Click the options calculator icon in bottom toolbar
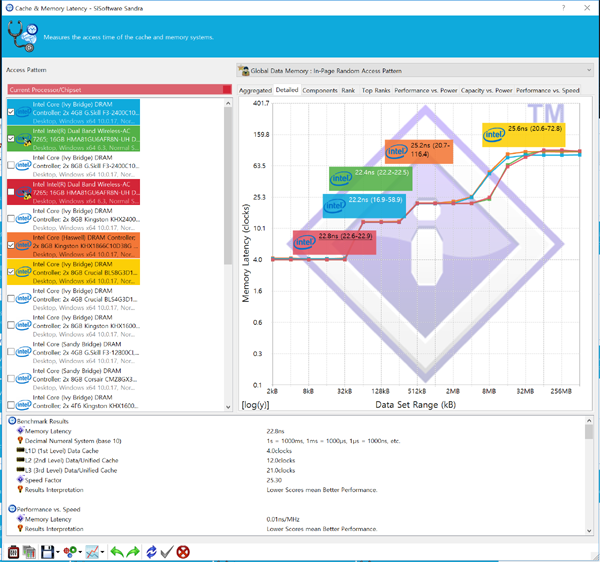600x562 pixels. 13,552
